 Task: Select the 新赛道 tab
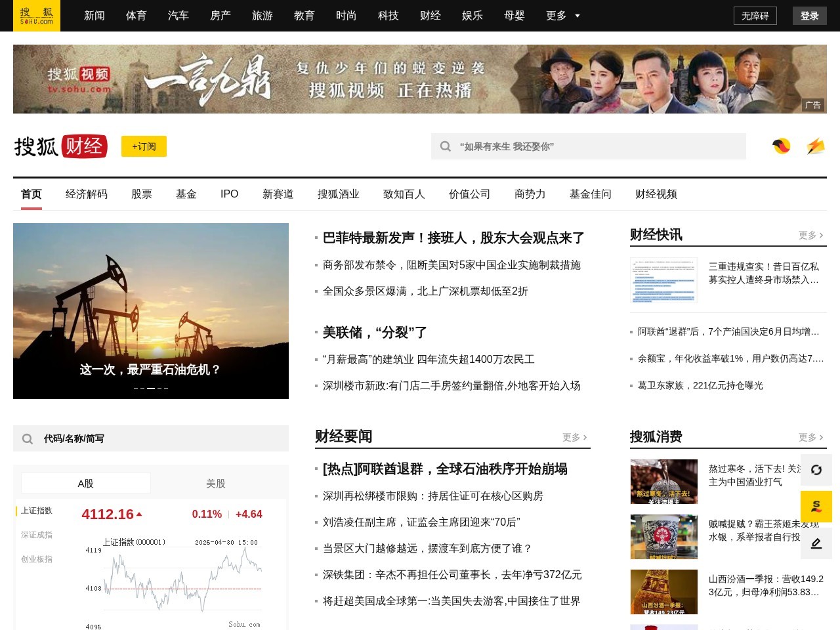tap(278, 194)
